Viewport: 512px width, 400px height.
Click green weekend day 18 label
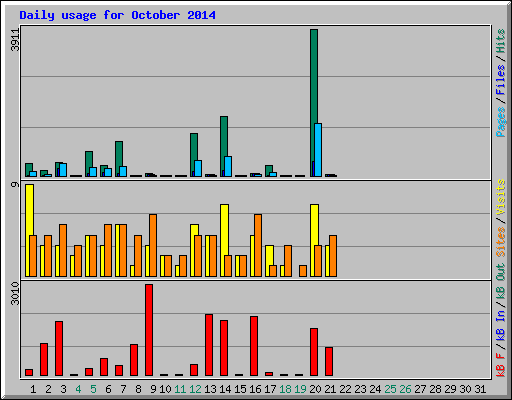click(285, 389)
